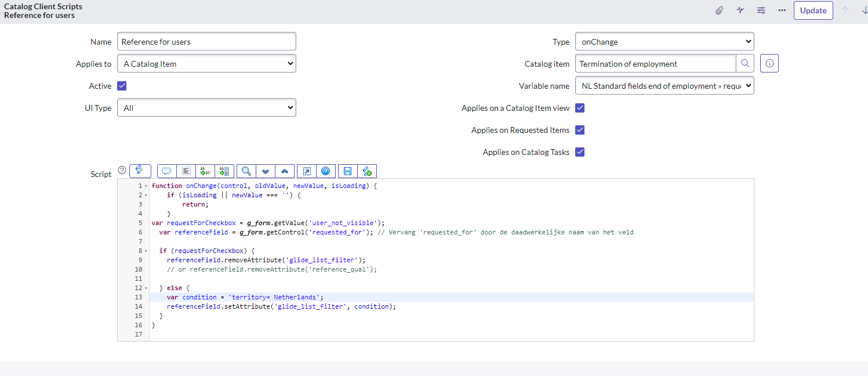Image resolution: width=868 pixels, height=376 pixels.
Task: Open the activity stream icon in the header
Action: point(740,10)
